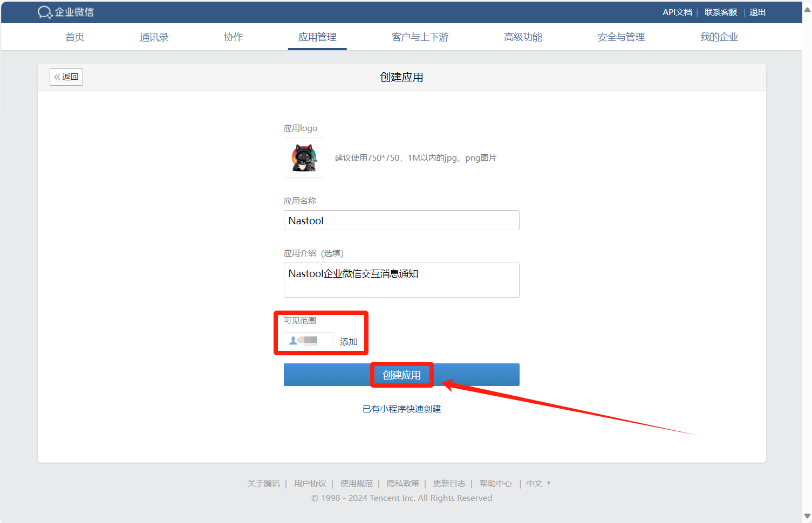Click the 企业微信 logo icon
Image resolution: width=812 pixels, height=523 pixels.
click(45, 12)
